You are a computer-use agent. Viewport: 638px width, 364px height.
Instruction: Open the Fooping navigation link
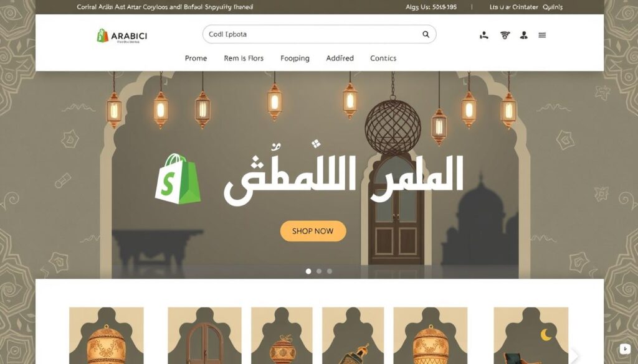[x=295, y=58]
